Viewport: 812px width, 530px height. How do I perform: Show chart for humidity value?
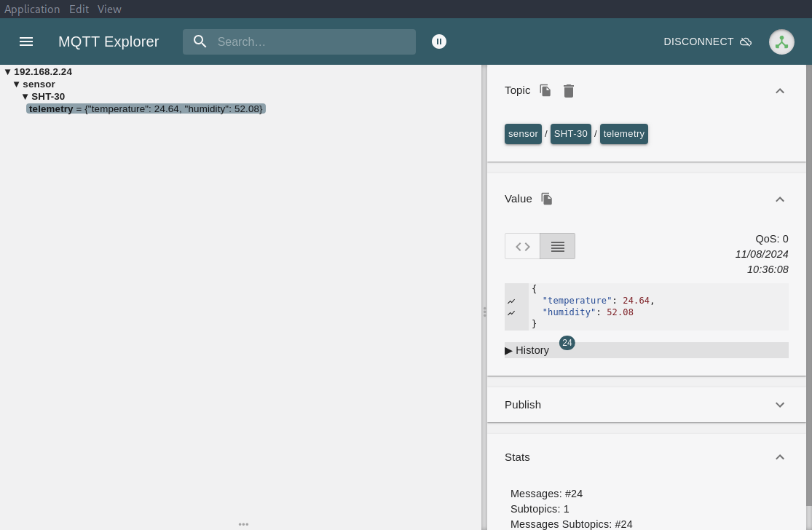(511, 313)
